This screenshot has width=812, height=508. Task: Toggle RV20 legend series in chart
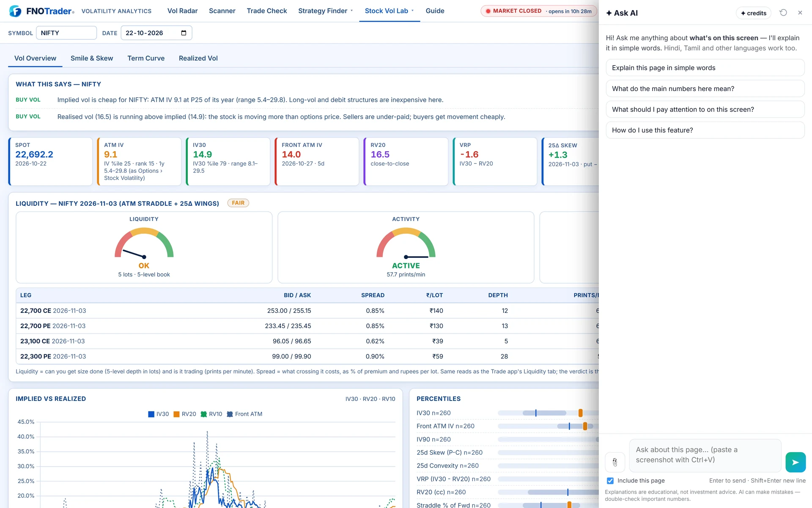(185, 414)
